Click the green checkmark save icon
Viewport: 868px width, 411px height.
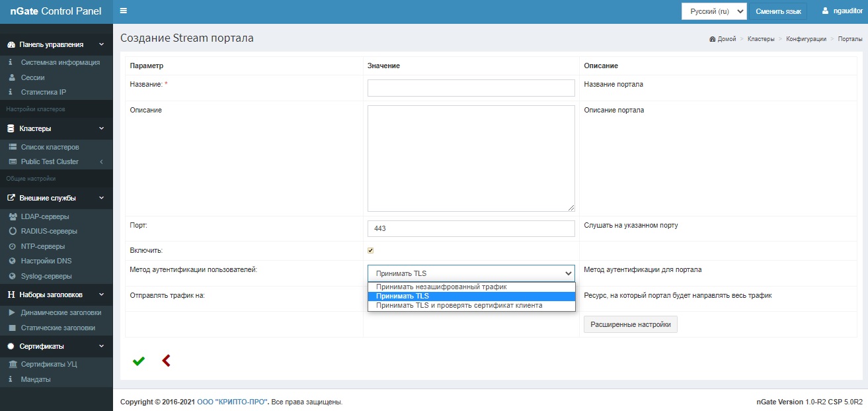click(139, 361)
